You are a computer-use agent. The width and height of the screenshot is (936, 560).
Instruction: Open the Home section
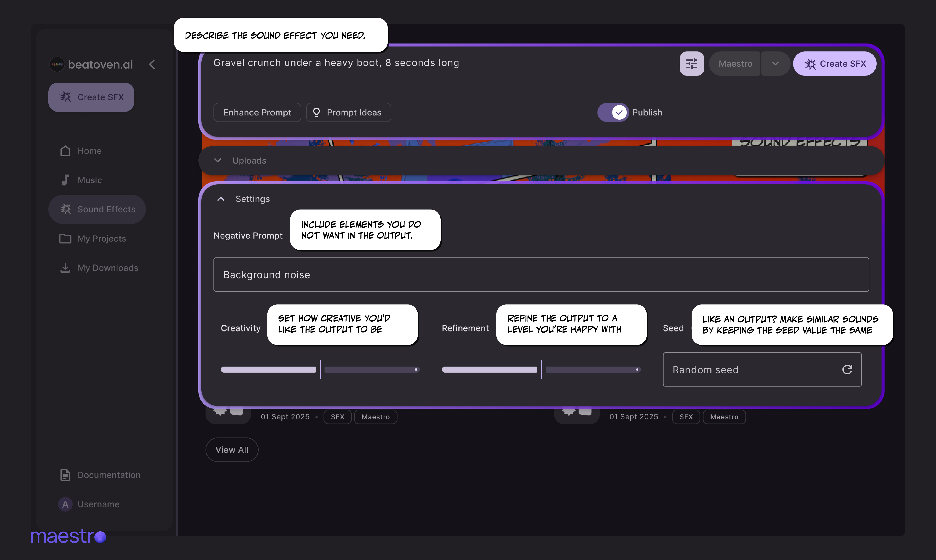click(89, 151)
